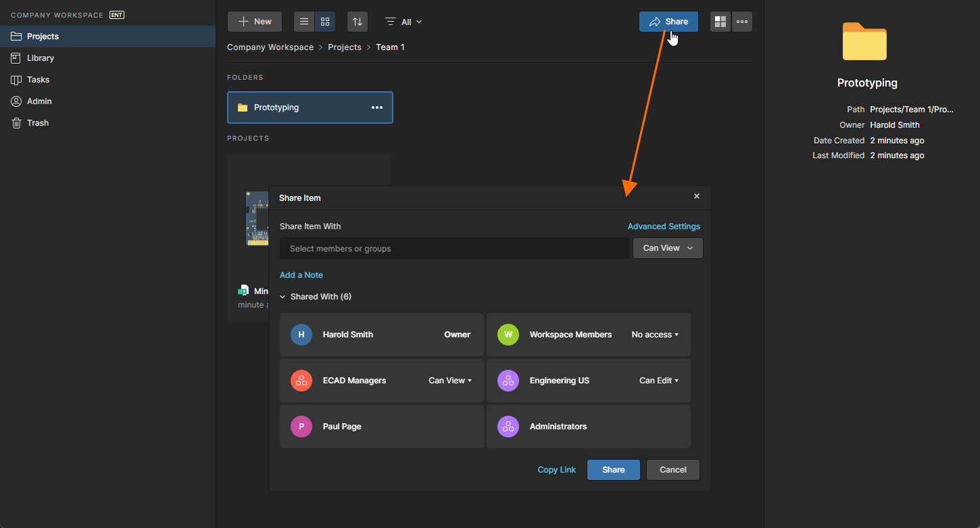Click Administrators group icon
Screen dimensions: 980x528
coord(508,427)
